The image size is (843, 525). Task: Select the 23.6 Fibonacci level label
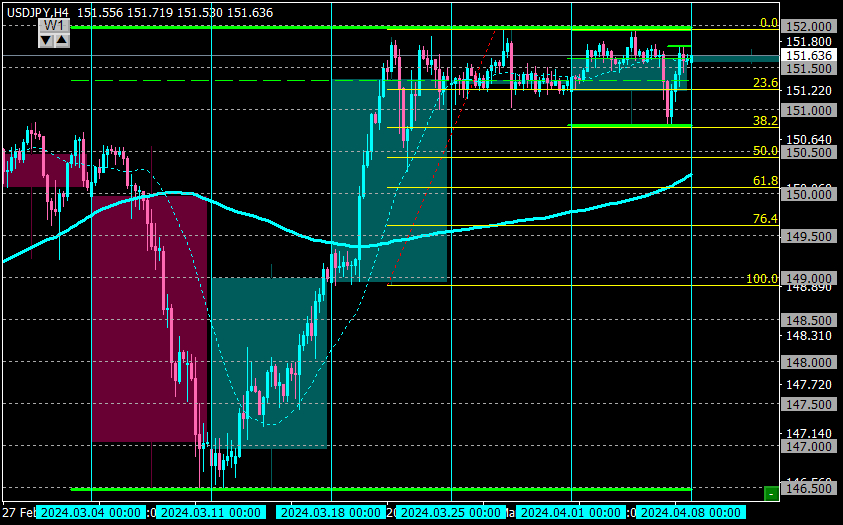(765, 83)
